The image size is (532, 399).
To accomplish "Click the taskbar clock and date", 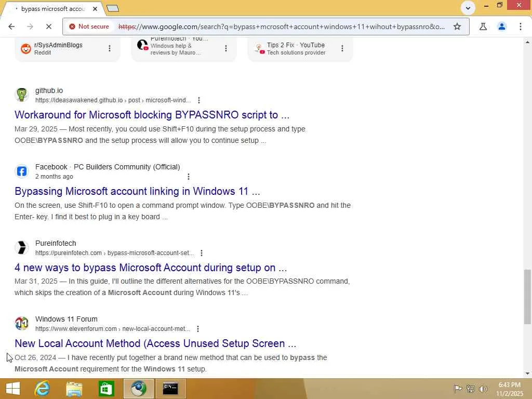I will point(510,389).
